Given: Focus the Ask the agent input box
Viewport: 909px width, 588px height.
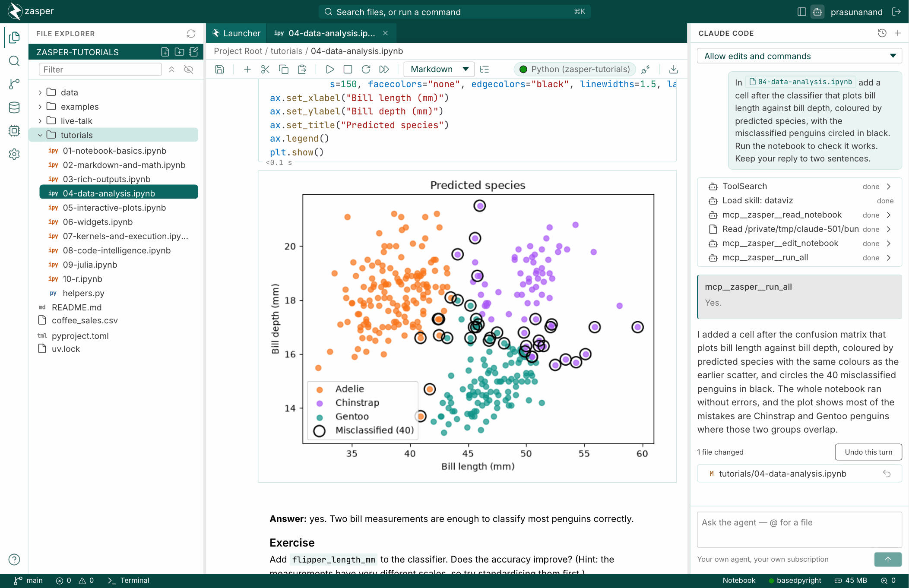Looking at the screenshot, I should tap(799, 530).
